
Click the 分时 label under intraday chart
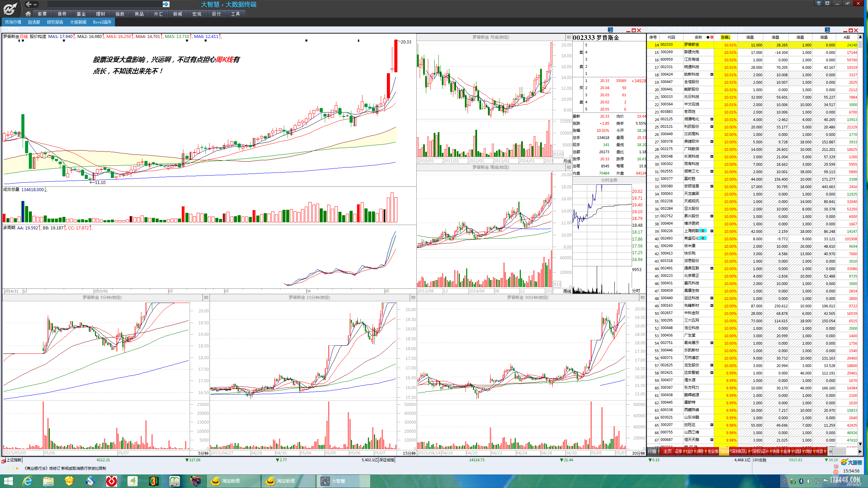tap(636, 291)
